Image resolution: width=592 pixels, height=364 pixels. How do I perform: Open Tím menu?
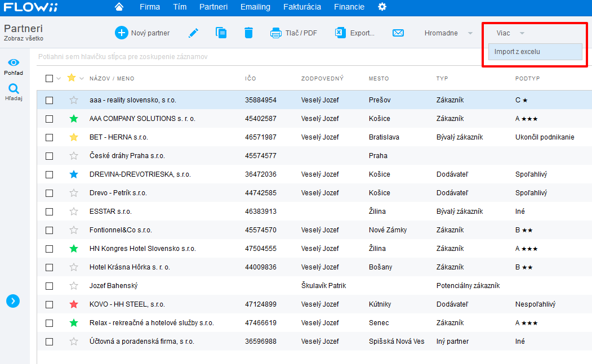180,7
